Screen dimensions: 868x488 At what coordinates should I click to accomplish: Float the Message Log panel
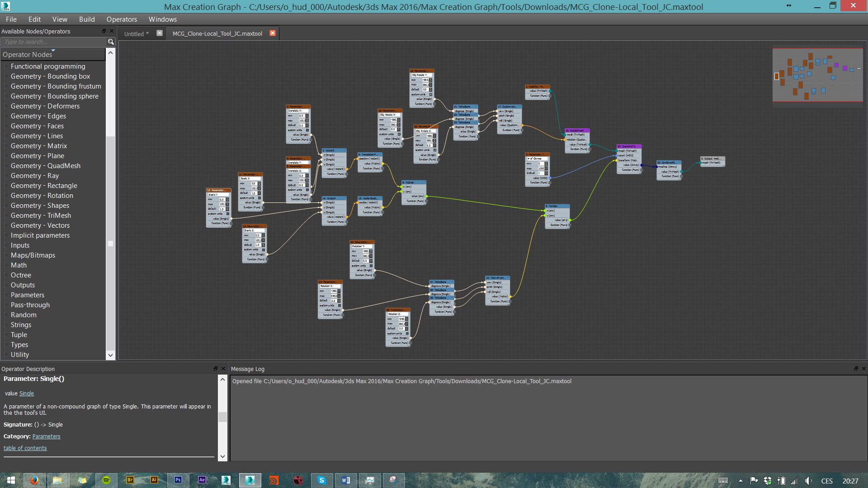click(x=856, y=369)
